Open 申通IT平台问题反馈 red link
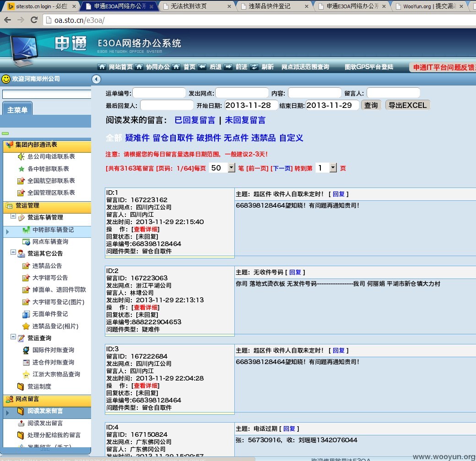 443,67
